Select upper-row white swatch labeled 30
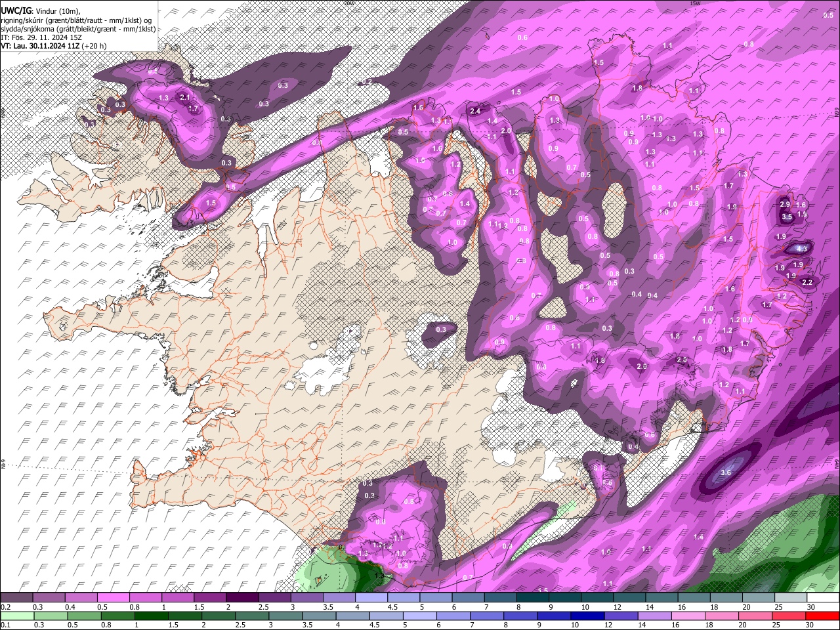Image resolution: width=840 pixels, height=630 pixels. tap(824, 598)
